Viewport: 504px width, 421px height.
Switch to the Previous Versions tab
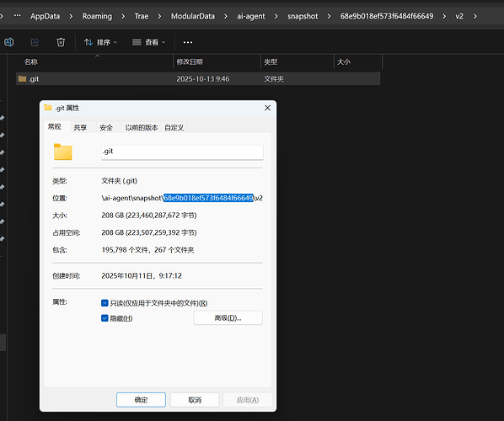(142, 127)
